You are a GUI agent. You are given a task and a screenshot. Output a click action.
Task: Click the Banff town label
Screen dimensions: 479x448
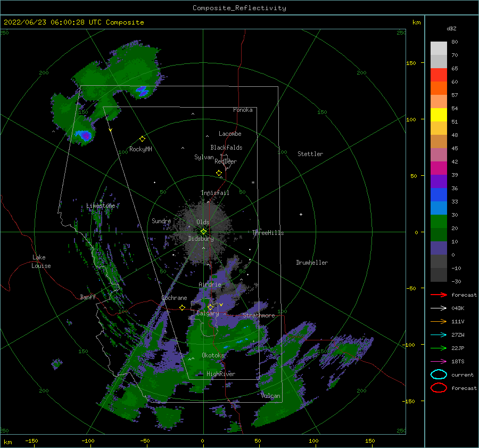pos(88,297)
